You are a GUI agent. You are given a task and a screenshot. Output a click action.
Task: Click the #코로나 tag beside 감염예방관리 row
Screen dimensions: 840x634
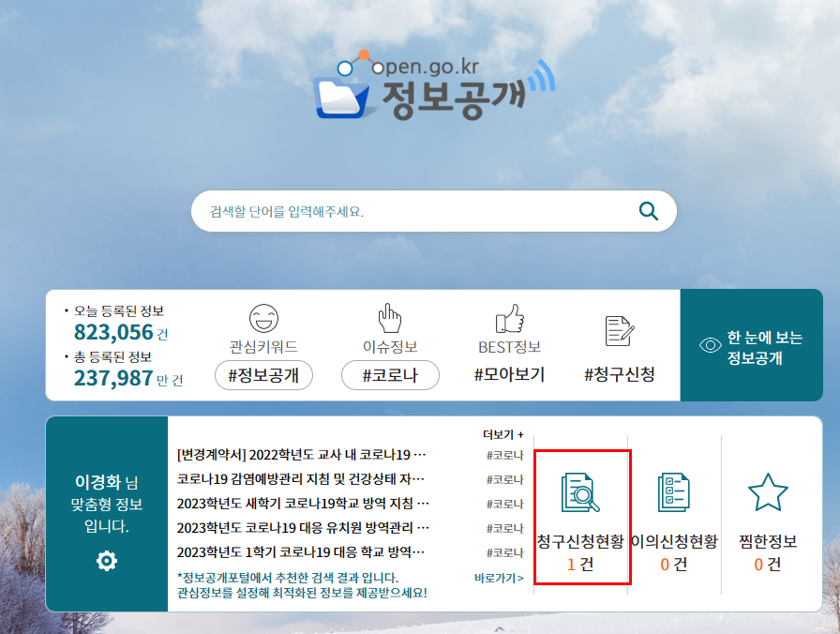point(504,479)
